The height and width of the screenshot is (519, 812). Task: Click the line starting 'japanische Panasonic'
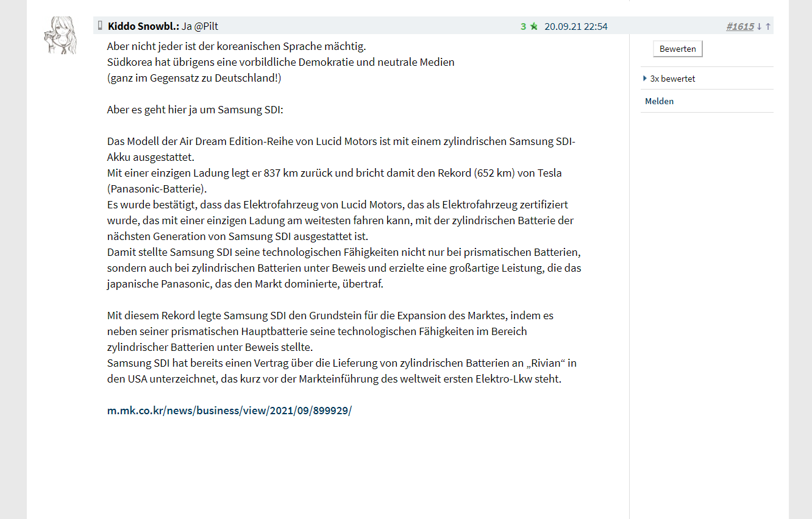245,284
